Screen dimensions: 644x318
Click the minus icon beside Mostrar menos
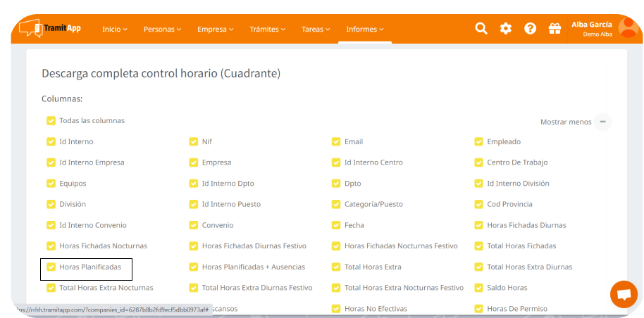[602, 122]
